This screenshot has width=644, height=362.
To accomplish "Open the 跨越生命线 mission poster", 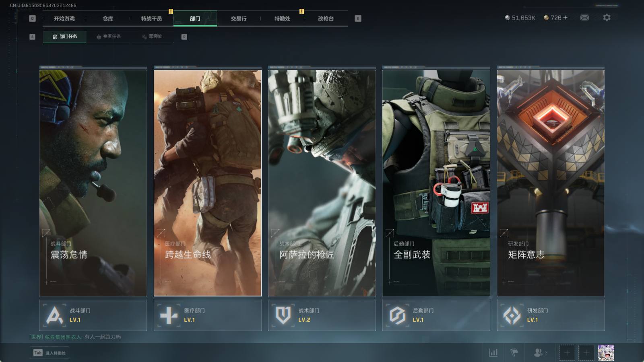I will pos(208,183).
